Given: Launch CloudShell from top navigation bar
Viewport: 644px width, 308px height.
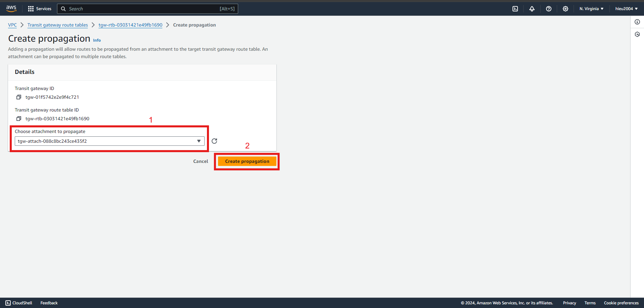Looking at the screenshot, I should [x=515, y=9].
